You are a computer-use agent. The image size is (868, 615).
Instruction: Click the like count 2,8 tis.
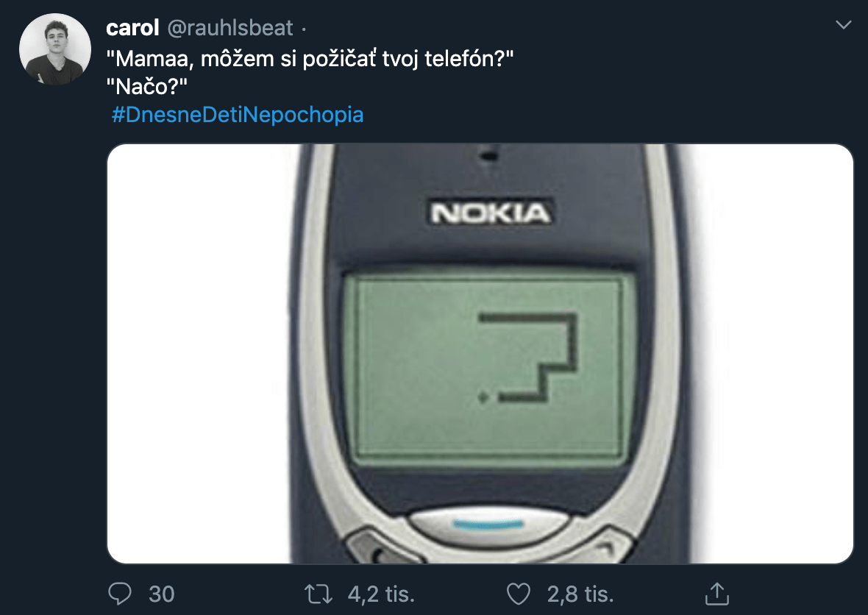pos(580,593)
